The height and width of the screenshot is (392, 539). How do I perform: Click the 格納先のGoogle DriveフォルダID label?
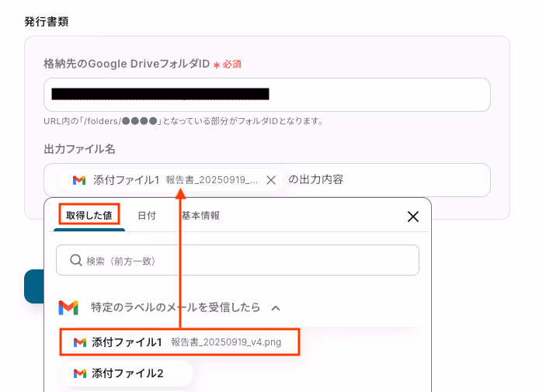pyautogui.click(x=127, y=64)
